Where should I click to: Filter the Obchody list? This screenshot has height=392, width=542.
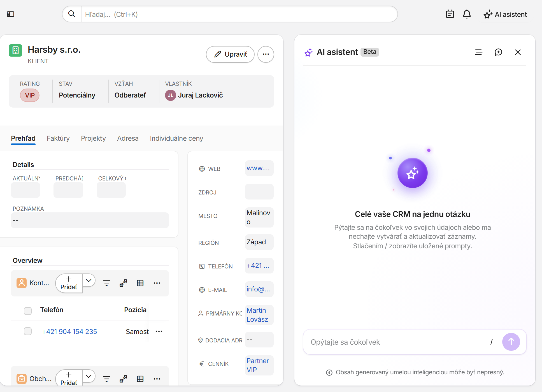106,379
